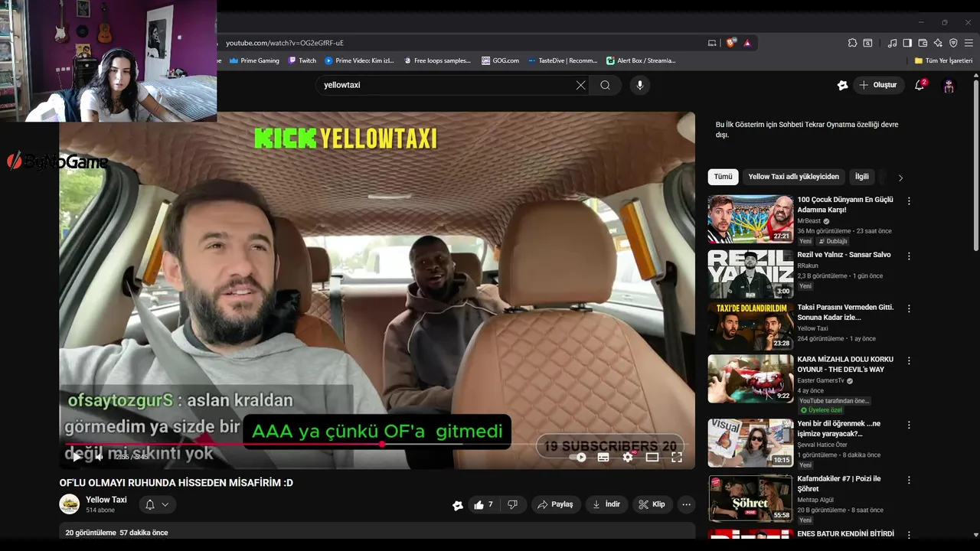Toggle subtitles in the video player
Viewport: 980px width, 551px height.
pos(603,457)
